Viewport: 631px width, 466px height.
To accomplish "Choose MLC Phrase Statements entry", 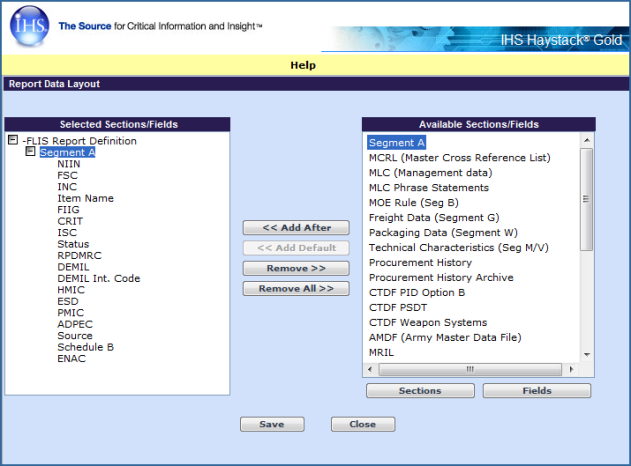I will tap(429, 188).
